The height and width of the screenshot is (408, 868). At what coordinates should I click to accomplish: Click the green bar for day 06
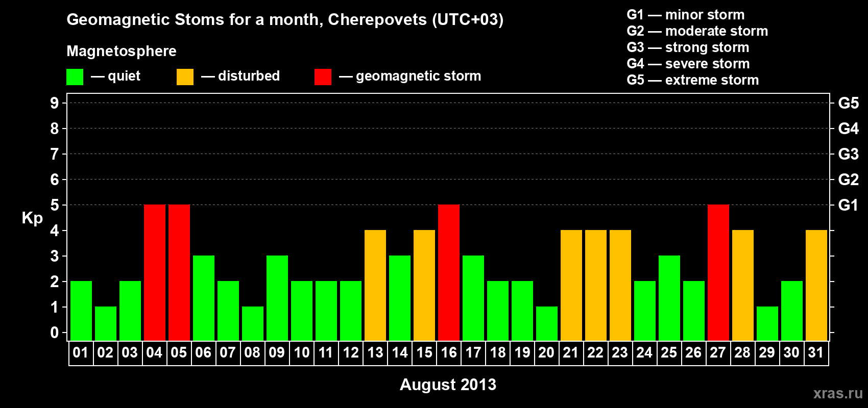[204, 298]
